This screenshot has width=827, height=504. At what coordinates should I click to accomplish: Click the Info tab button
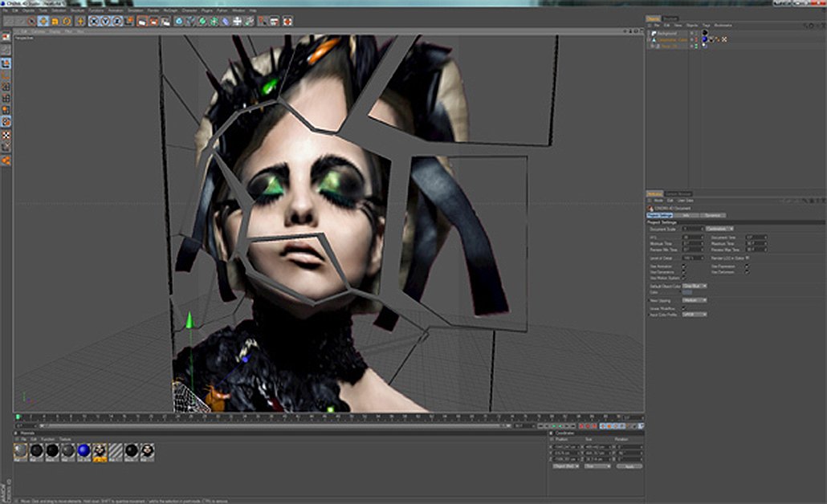(686, 215)
